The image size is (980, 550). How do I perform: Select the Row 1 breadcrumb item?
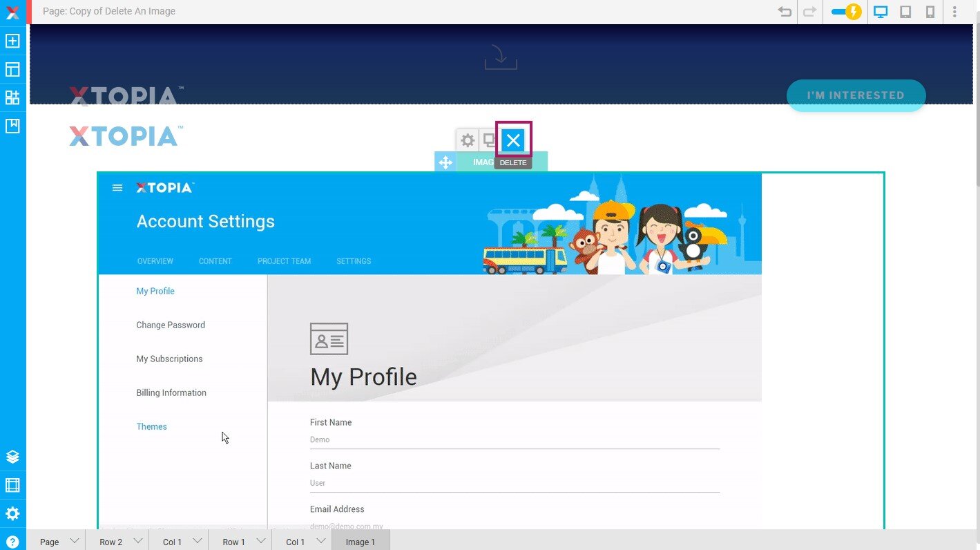pos(233,542)
